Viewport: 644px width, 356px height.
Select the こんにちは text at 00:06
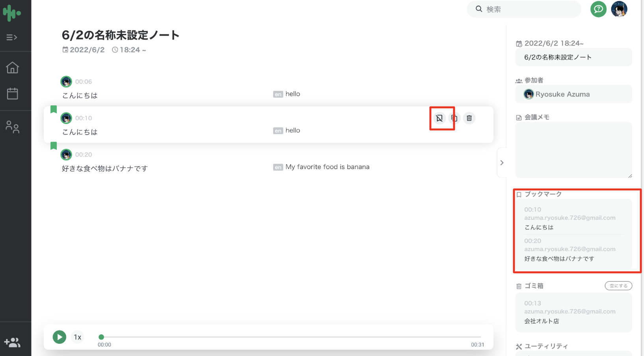[80, 96]
